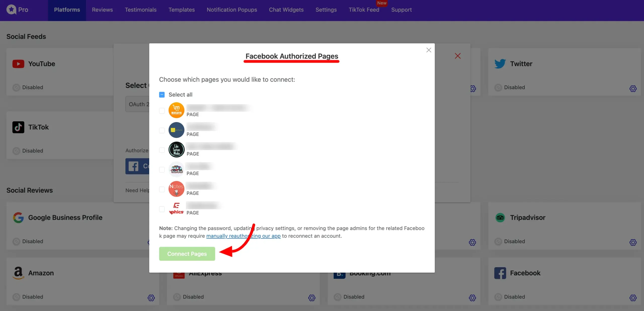
Task: Click YouTube Disabled status icon
Action: (16, 87)
